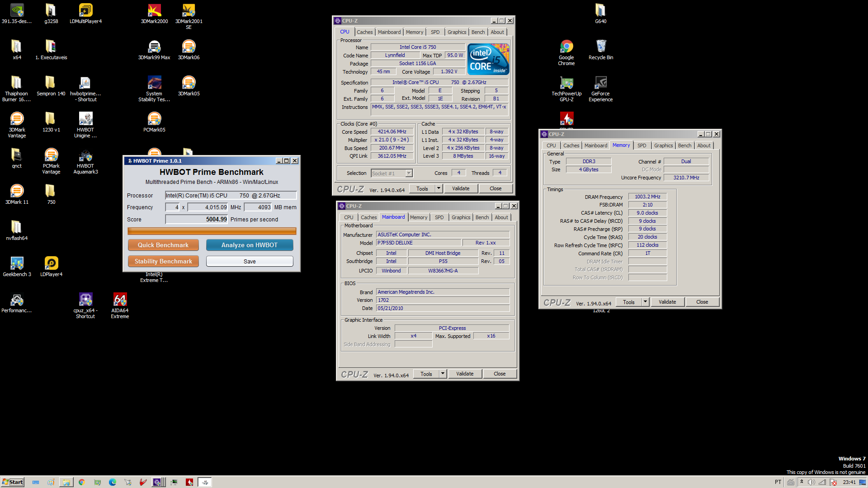This screenshot has height=488, width=868.
Task: Click the Processor field in HWBOT Prime
Action: pyautogui.click(x=231, y=195)
